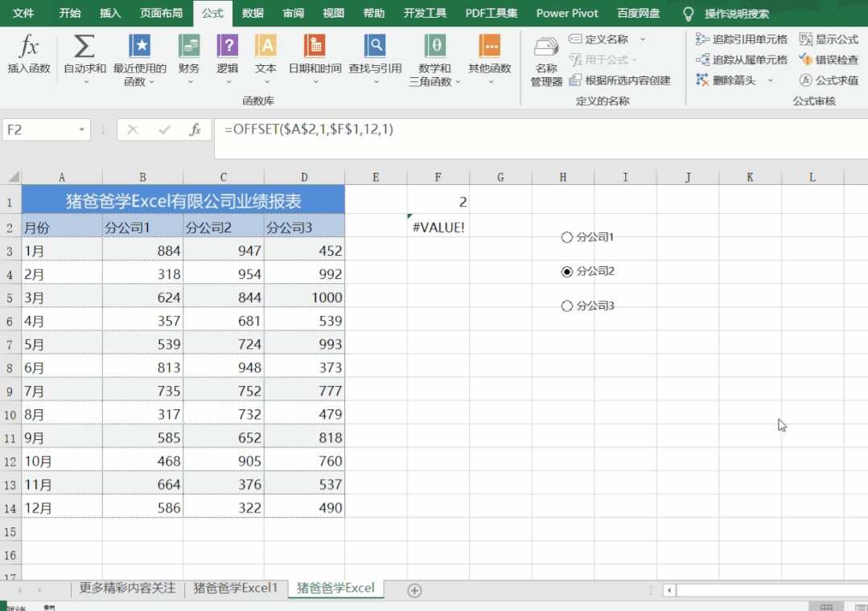Screen dimensions: 868x611
Task: Click the AutoSum (自动求和) sigma icon
Action: pyautogui.click(x=84, y=47)
